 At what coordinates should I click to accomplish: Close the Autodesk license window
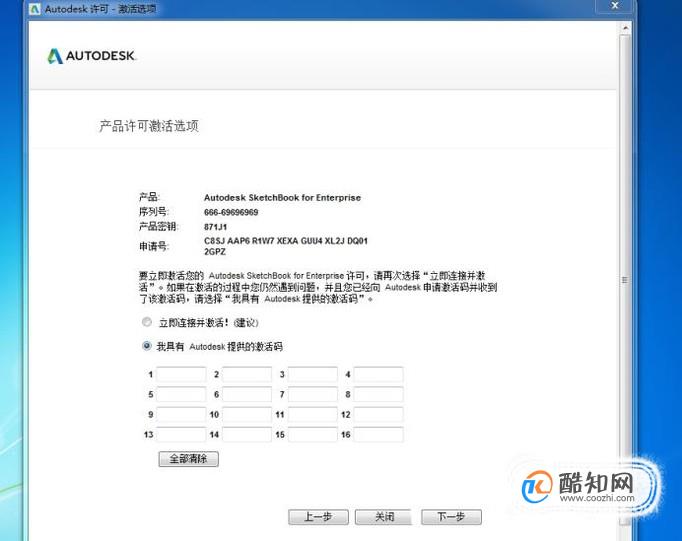click(x=615, y=6)
